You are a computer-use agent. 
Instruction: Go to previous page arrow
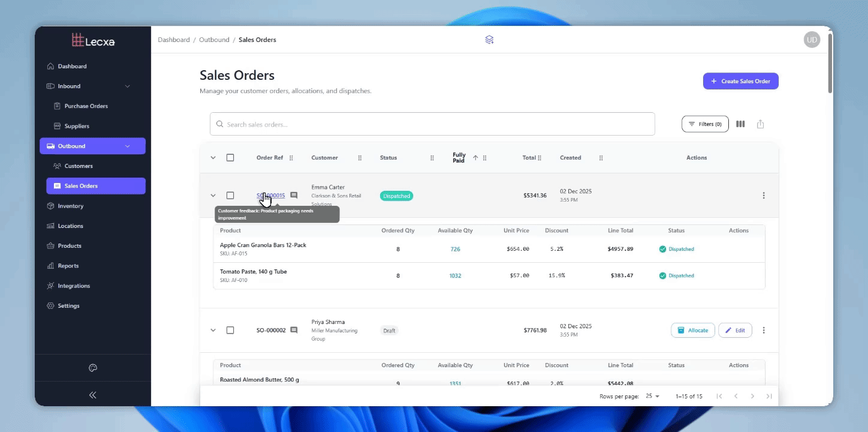[736, 397]
